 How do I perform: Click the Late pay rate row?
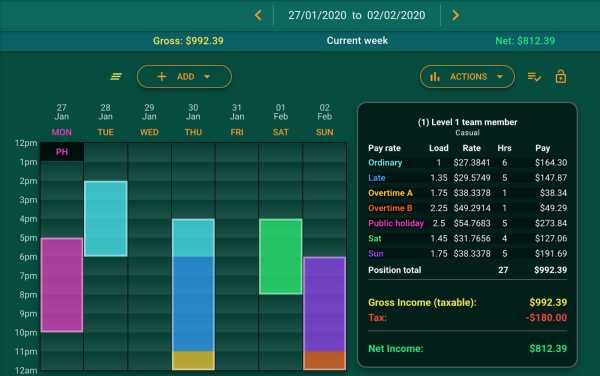(467, 178)
